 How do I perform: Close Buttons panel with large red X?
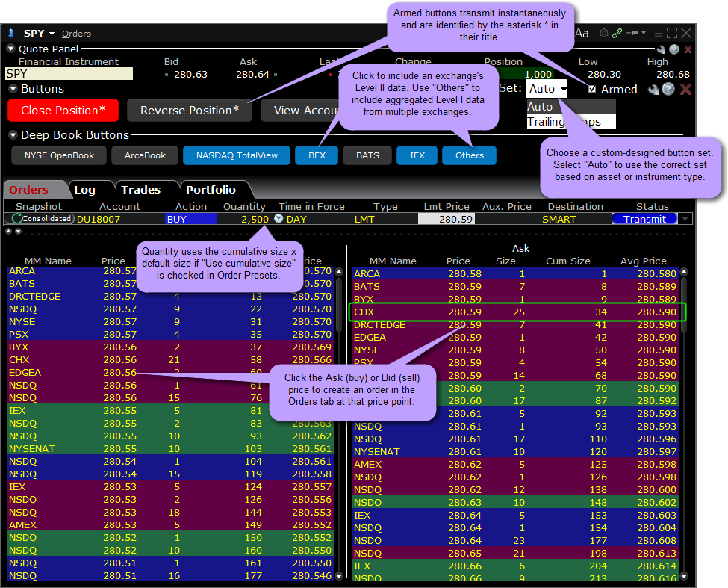tap(685, 89)
